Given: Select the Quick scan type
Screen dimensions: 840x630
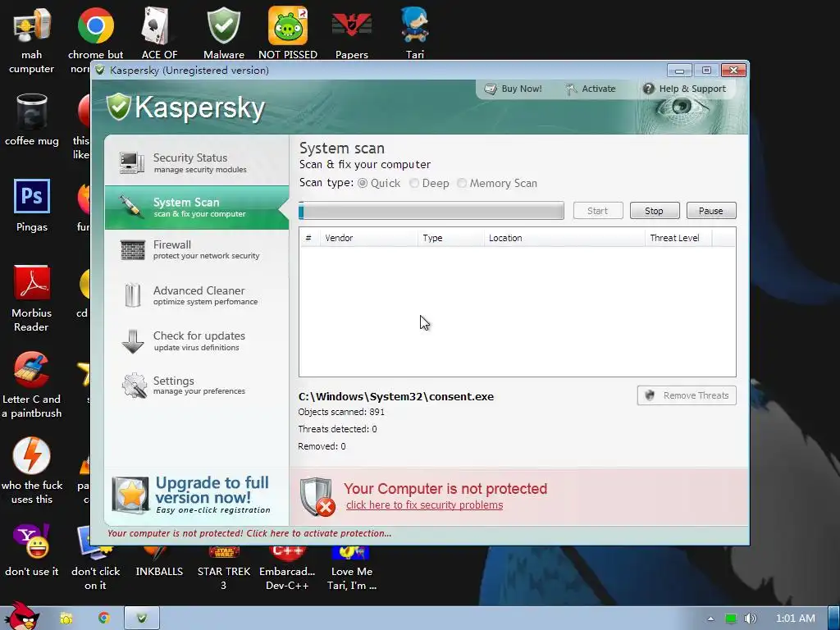Looking at the screenshot, I should [x=363, y=183].
